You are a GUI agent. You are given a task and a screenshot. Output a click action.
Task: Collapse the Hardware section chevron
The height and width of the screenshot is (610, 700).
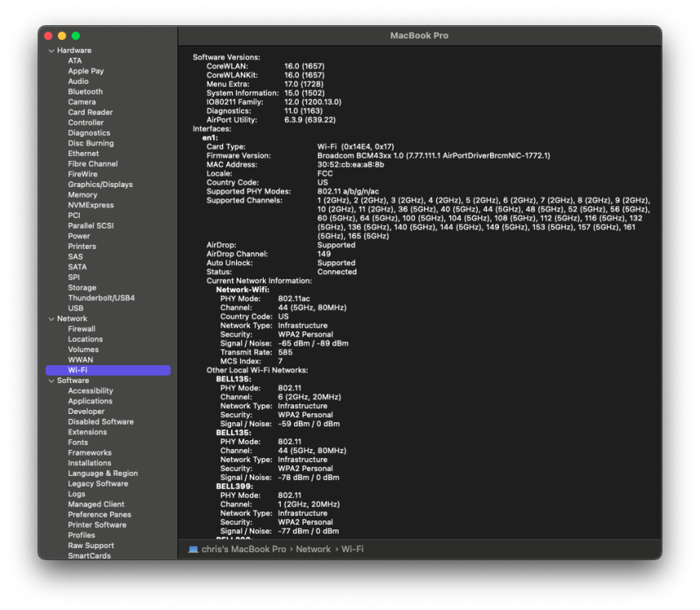[x=51, y=51]
